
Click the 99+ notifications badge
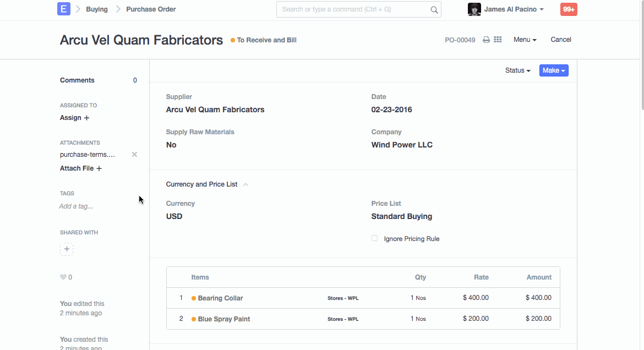(569, 9)
